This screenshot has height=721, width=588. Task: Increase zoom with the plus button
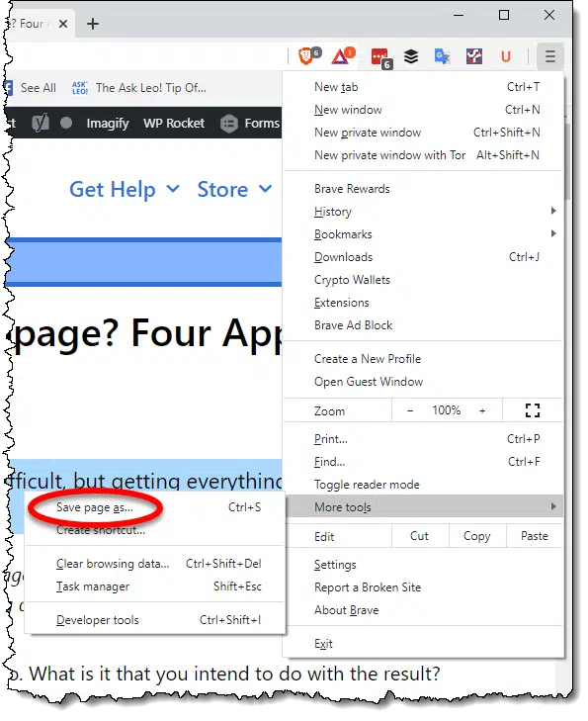(482, 410)
